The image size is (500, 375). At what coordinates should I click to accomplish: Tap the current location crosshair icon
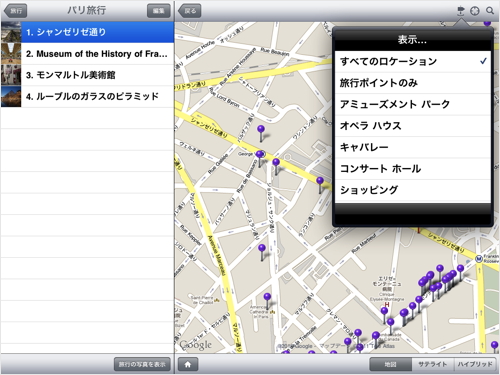click(475, 11)
